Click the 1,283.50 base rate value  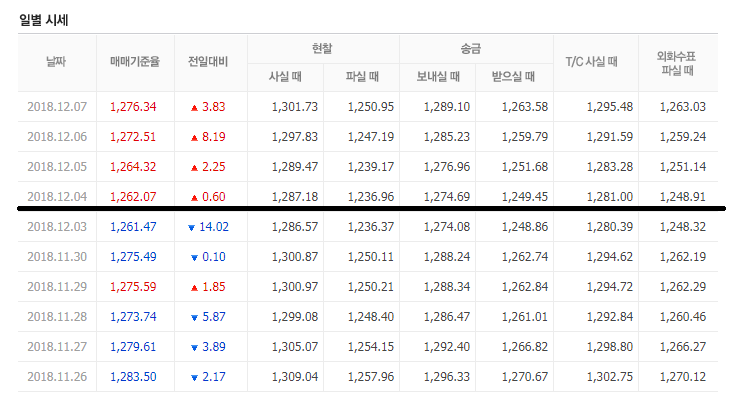133,377
